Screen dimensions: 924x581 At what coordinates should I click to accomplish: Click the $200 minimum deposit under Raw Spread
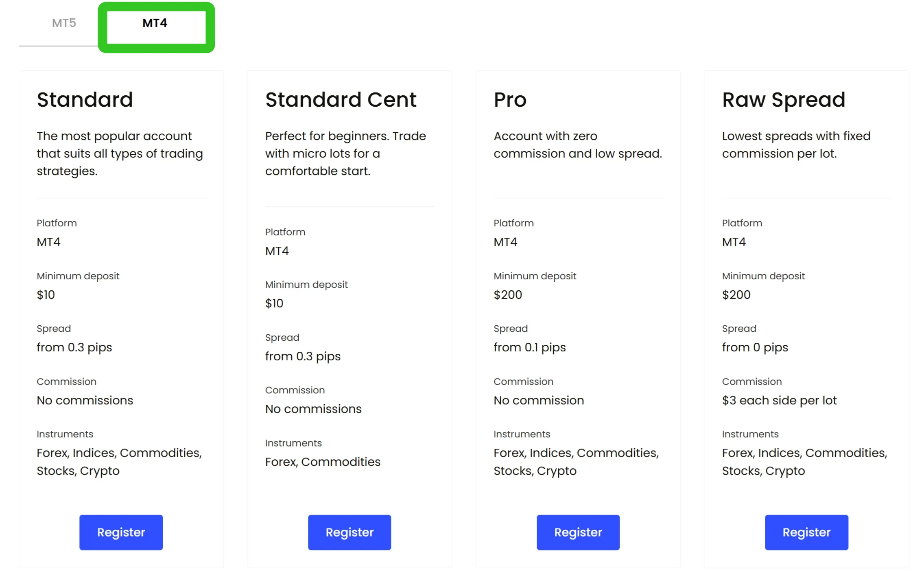pyautogui.click(x=736, y=295)
